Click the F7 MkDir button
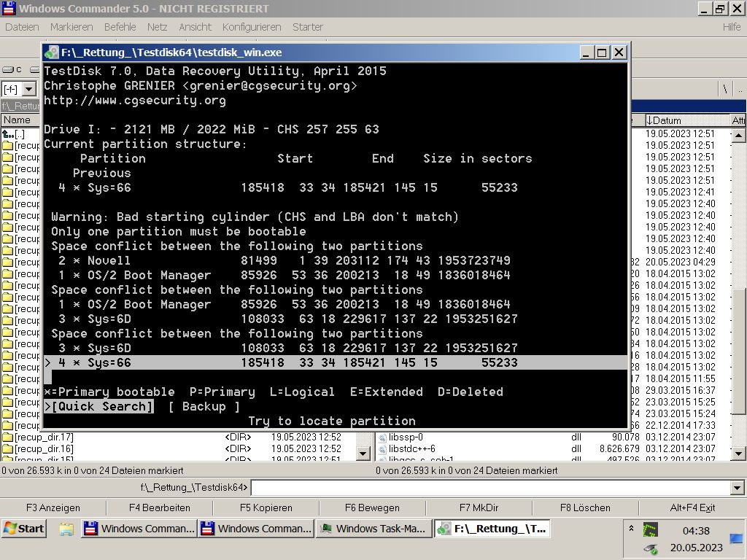Image resolution: width=747 pixels, height=560 pixels. (x=479, y=507)
